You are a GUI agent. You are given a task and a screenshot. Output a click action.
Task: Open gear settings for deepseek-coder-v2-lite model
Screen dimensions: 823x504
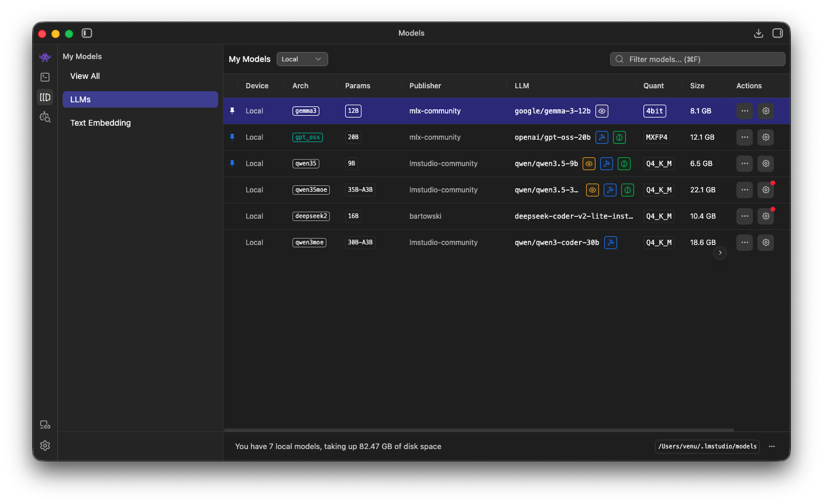pyautogui.click(x=766, y=216)
